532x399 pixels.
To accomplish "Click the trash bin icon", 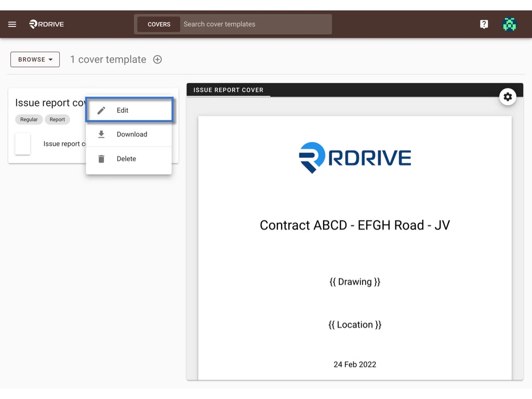I will [x=101, y=159].
